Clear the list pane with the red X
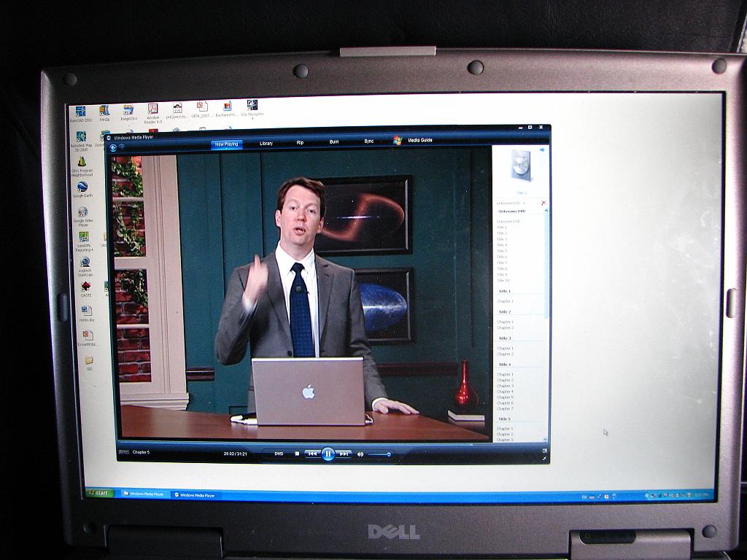Screen dimensions: 747x560 543,203
